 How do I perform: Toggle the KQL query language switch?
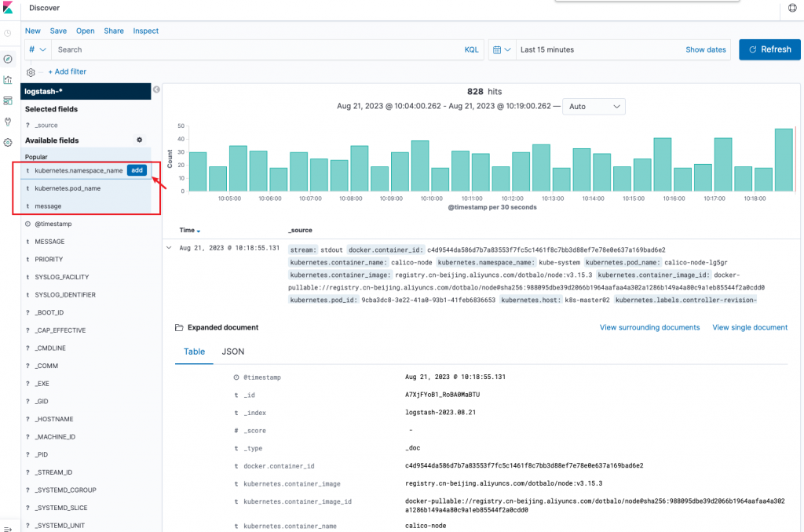[471, 49]
